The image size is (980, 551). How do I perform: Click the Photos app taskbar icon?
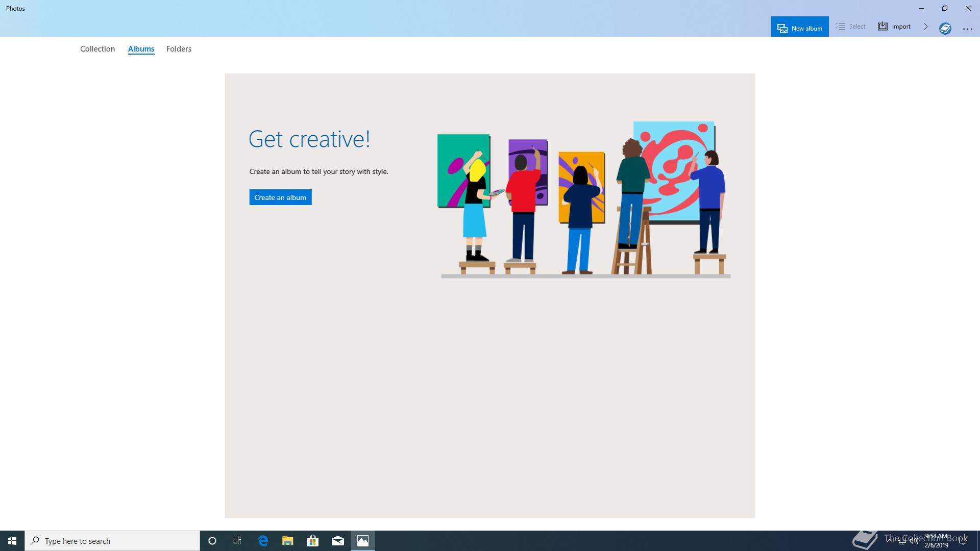(363, 541)
